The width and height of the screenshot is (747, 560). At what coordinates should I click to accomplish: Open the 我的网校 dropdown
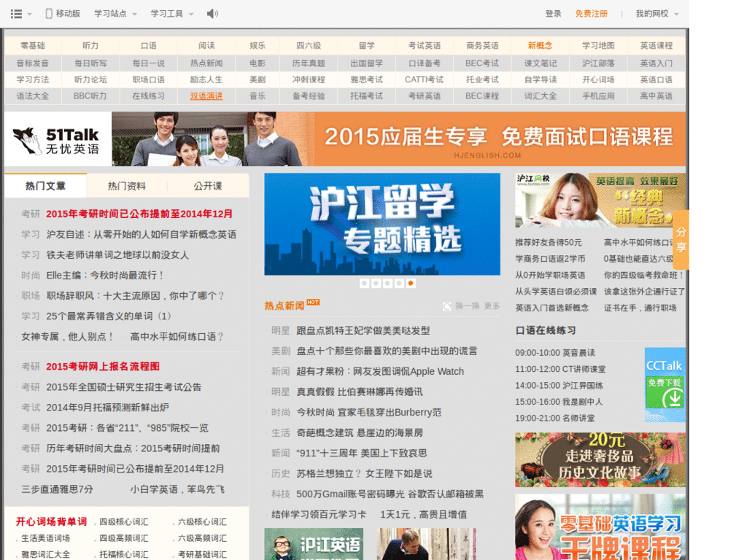[657, 14]
